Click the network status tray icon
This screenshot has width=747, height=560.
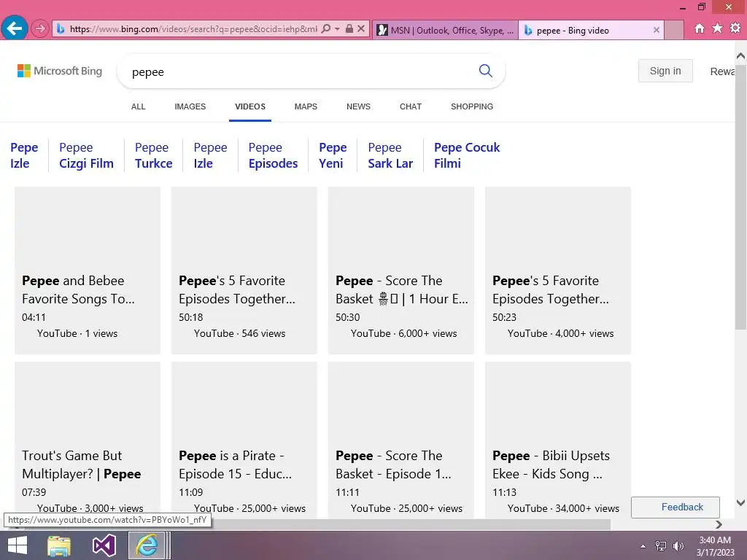click(x=661, y=546)
